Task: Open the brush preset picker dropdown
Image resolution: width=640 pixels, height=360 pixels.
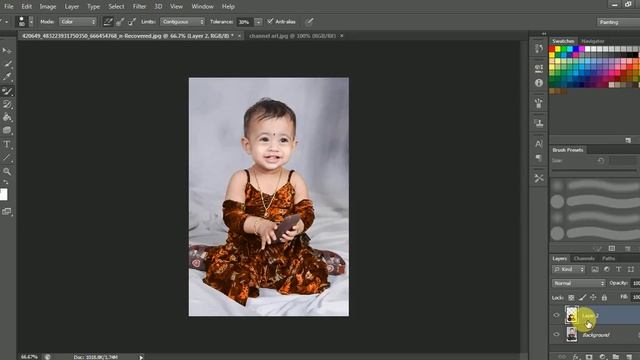Action: 31,22
